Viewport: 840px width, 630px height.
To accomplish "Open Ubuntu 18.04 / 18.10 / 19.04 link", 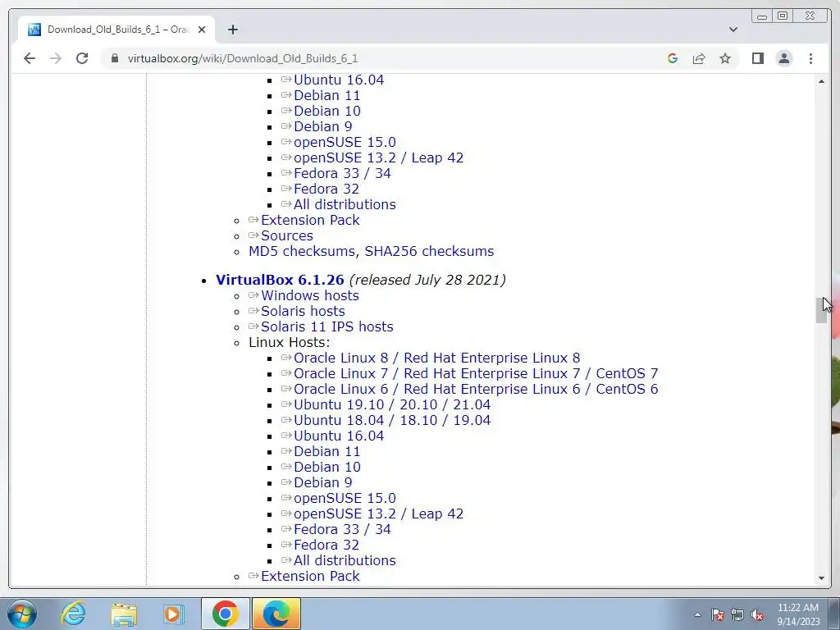I will (392, 420).
